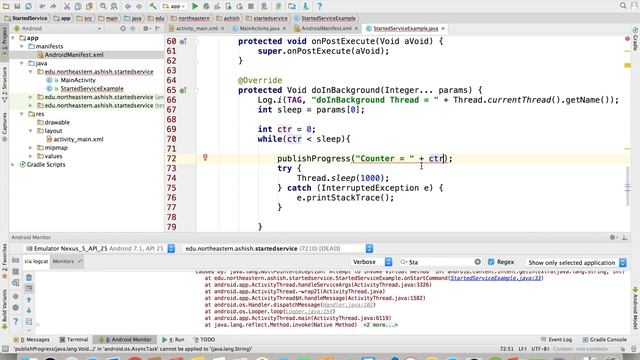This screenshot has height=360, width=640.
Task: Click the editor vertical scrollbar thumb
Action: click(x=627, y=186)
